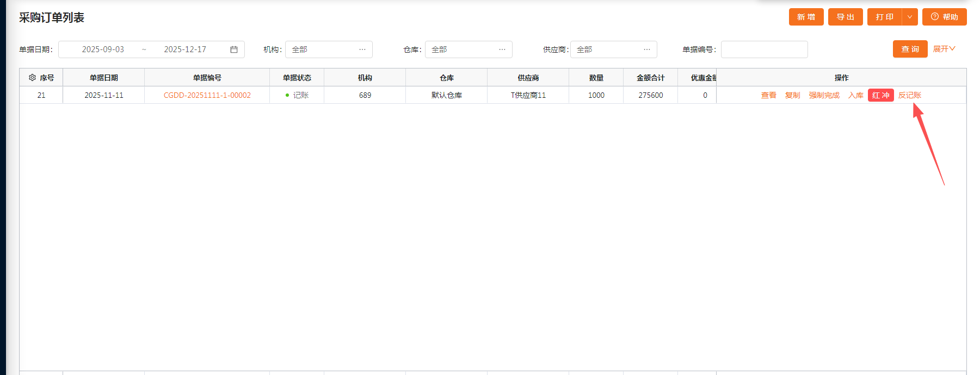
Task: Click 强制完成 link in row 21
Action: point(824,95)
